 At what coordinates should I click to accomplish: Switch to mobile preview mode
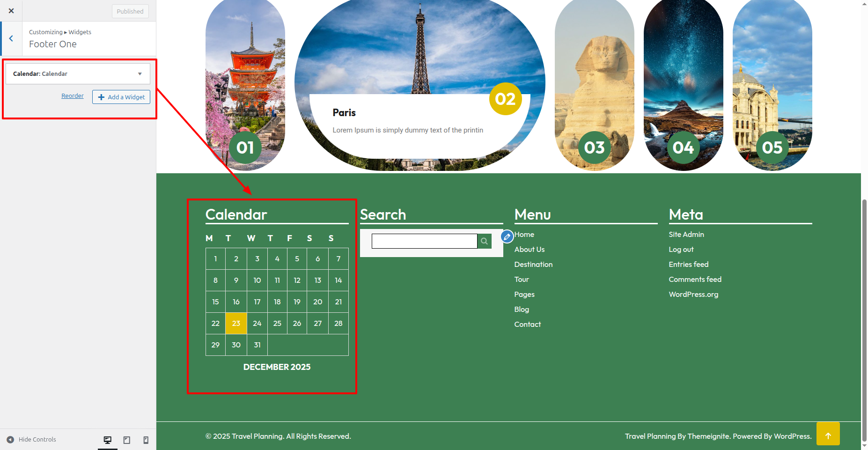click(146, 440)
